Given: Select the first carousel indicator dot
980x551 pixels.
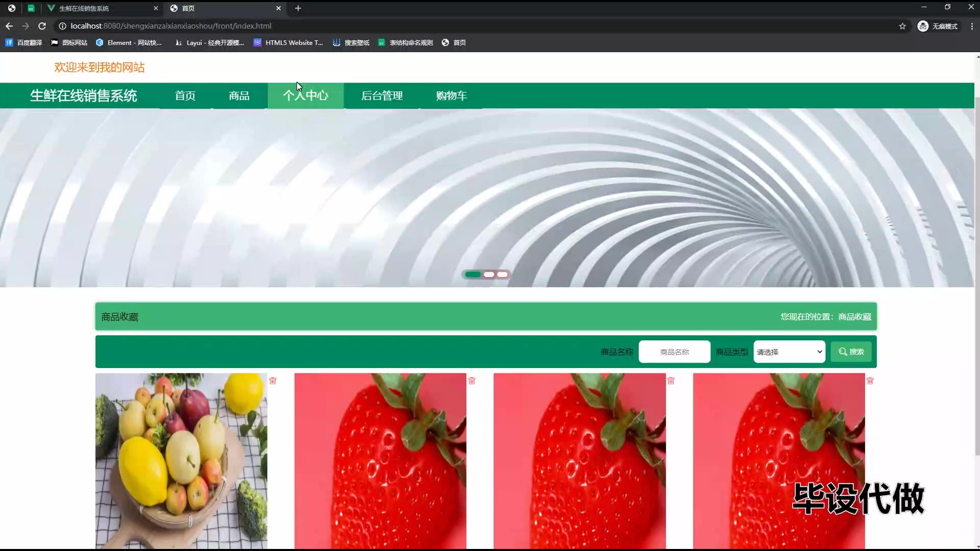Looking at the screenshot, I should click(x=473, y=274).
